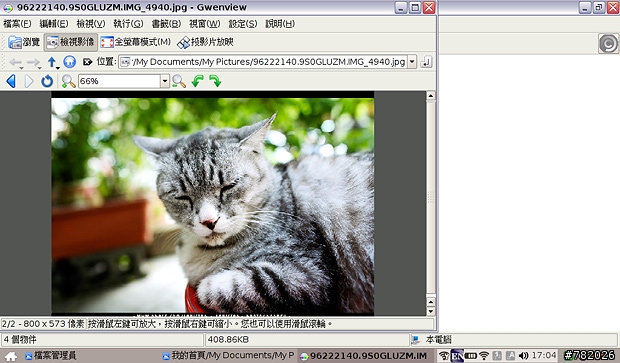Click the scrollbar down arrow at the bottom

[x=431, y=311]
